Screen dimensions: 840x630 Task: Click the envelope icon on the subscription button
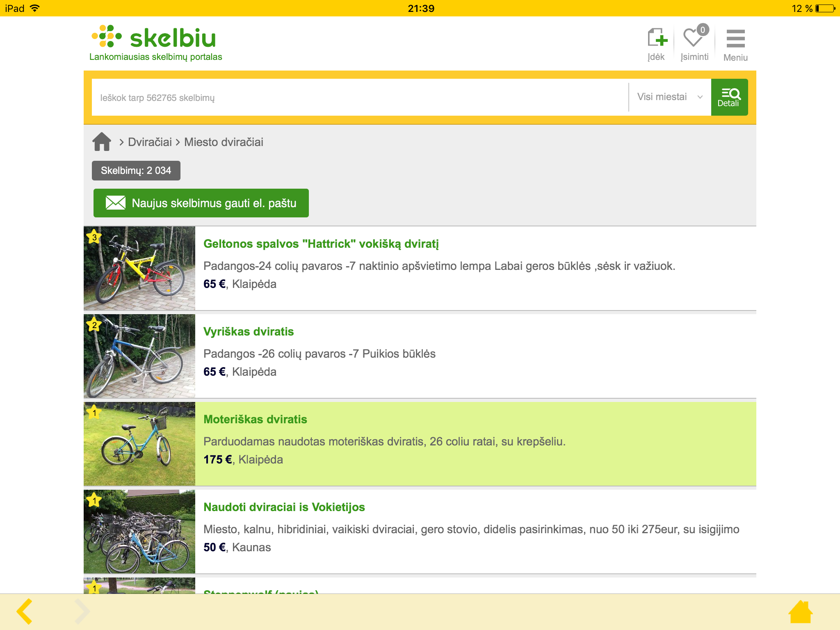(x=115, y=203)
